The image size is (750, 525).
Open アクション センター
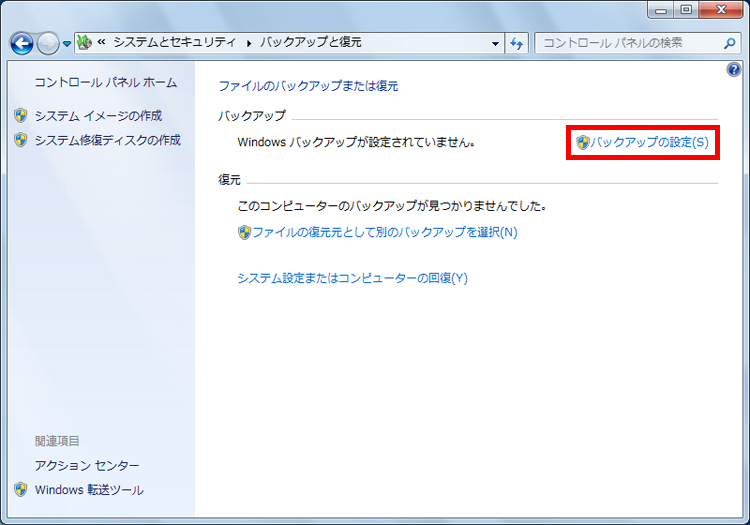[x=87, y=465]
